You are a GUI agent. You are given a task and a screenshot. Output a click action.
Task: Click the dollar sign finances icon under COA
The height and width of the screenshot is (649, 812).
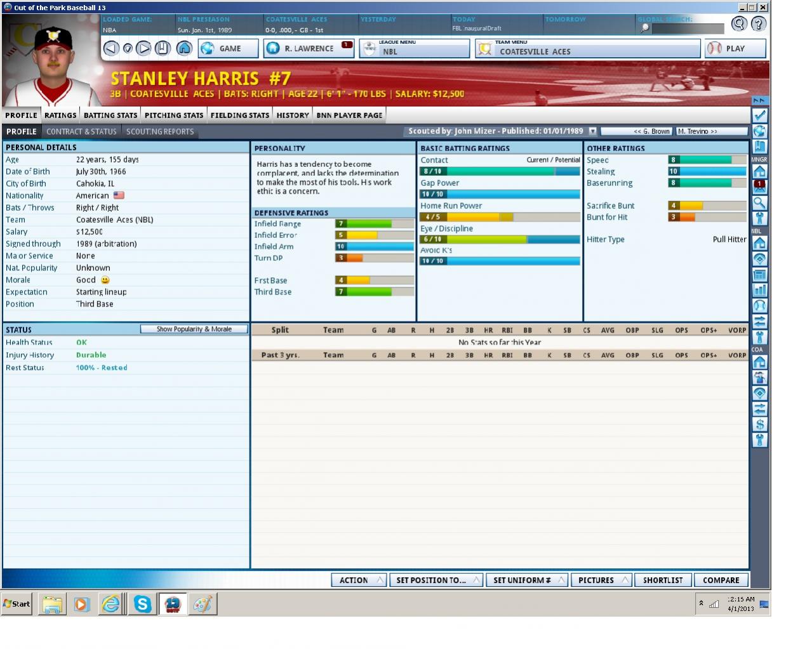759,424
